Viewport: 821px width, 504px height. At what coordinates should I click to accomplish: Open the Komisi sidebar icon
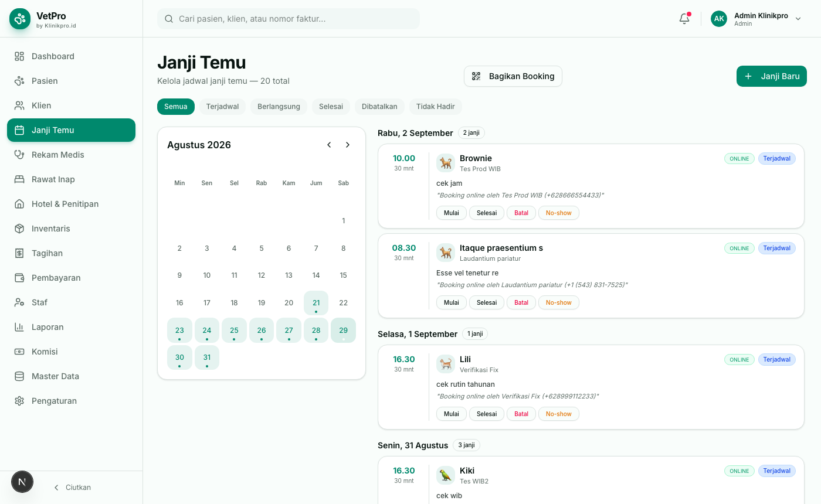coord(19,352)
